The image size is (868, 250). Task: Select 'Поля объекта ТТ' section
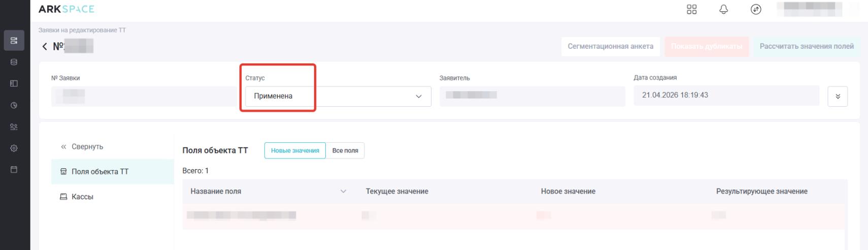point(99,172)
